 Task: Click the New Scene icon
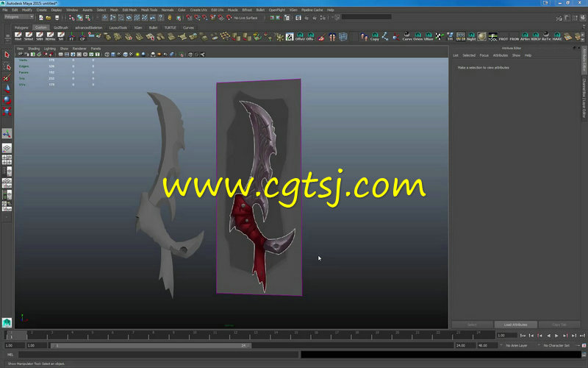[41, 18]
